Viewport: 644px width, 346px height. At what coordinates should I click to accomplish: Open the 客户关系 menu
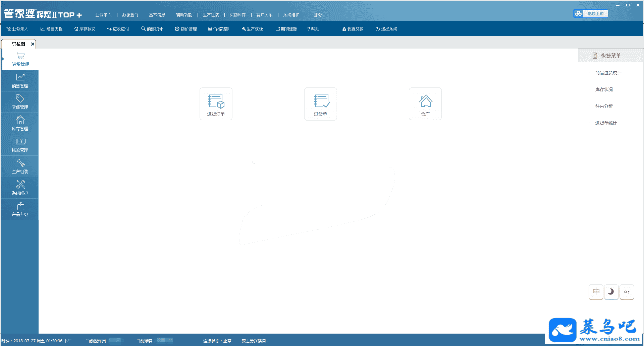(264, 15)
